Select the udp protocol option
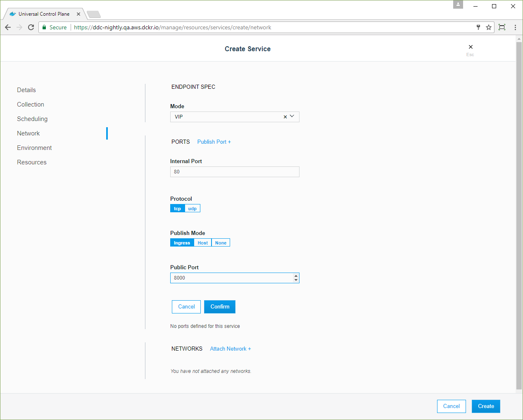Viewport: 523px width, 420px height. coord(193,209)
